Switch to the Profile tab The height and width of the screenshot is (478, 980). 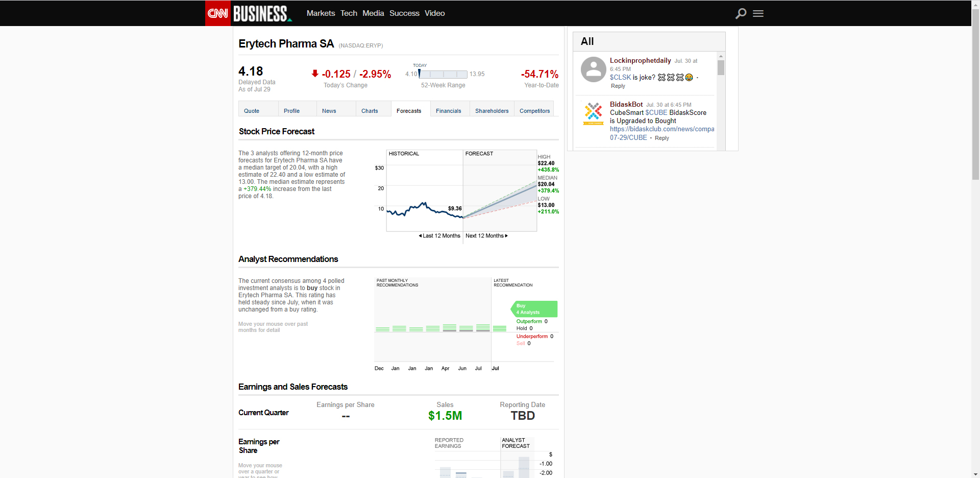point(298,109)
